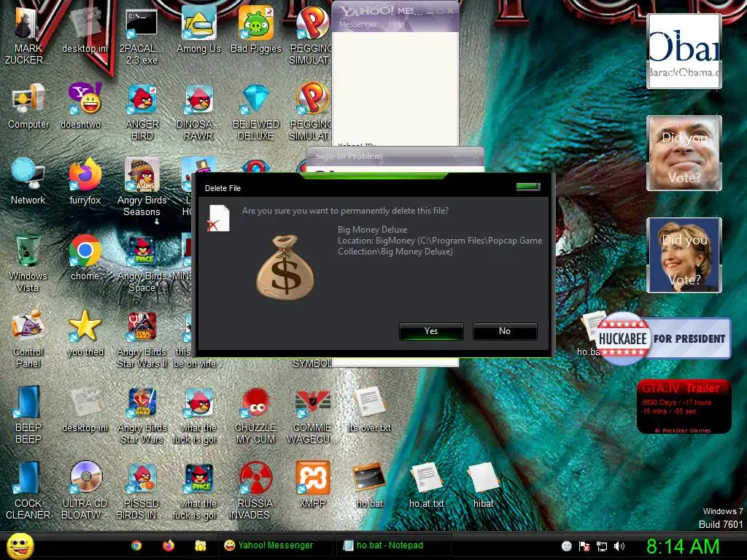Select the BEJEWED DELUXE gem icon
The image size is (747, 560).
pos(256,112)
